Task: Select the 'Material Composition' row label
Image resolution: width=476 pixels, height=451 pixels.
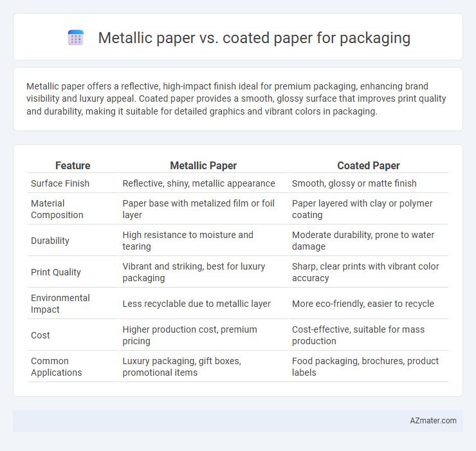Action: click(x=57, y=209)
